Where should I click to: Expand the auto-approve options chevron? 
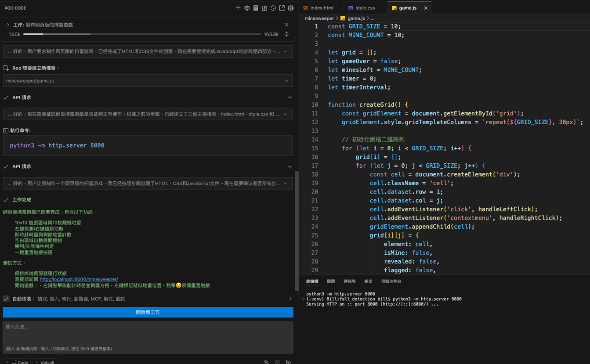(290, 299)
